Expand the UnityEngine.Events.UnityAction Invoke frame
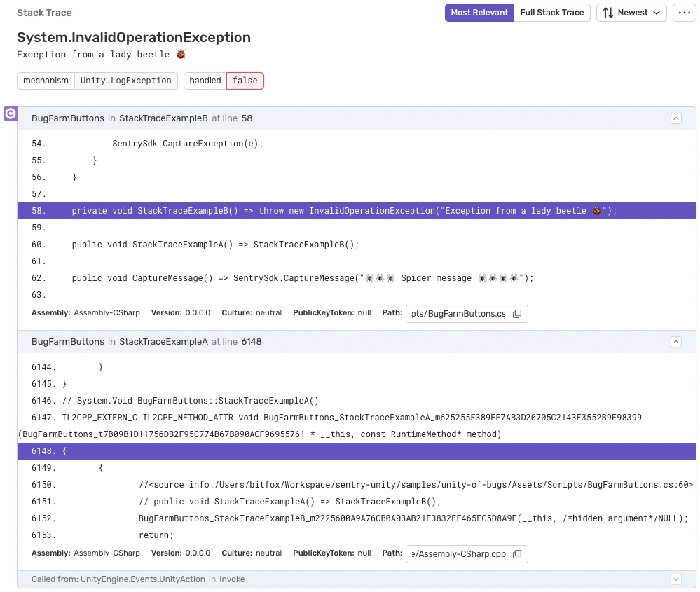 675,579
